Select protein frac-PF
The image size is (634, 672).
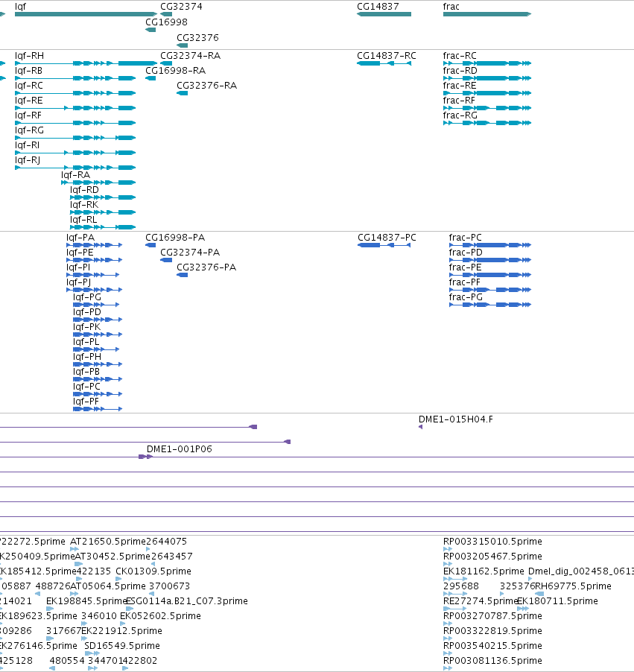[x=490, y=290]
